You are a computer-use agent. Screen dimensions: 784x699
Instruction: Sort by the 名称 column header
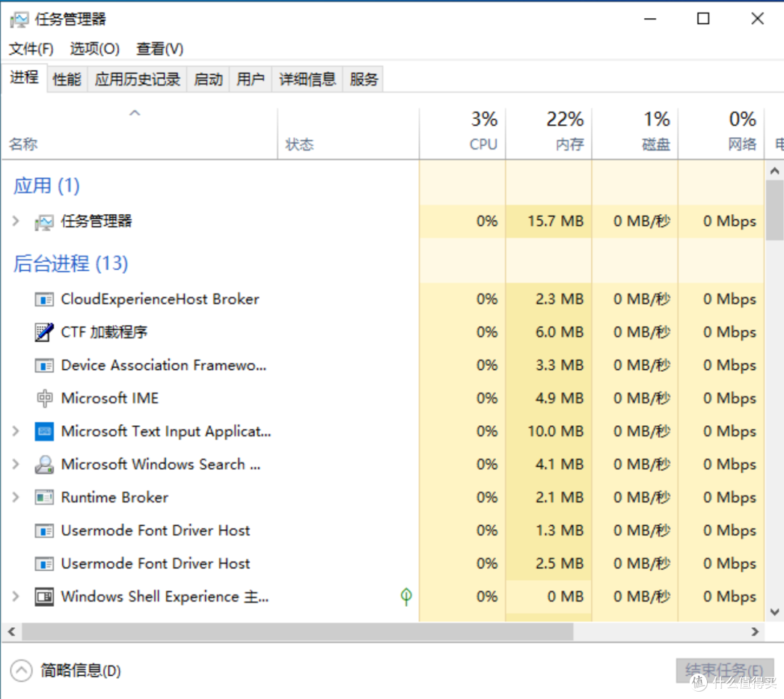coord(139,134)
